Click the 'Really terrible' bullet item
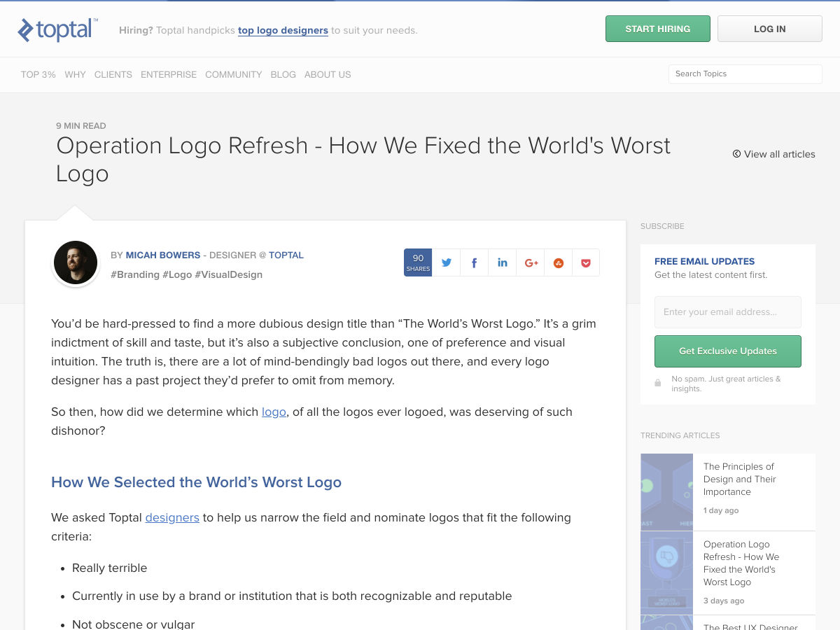840x630 pixels. pyautogui.click(x=110, y=568)
